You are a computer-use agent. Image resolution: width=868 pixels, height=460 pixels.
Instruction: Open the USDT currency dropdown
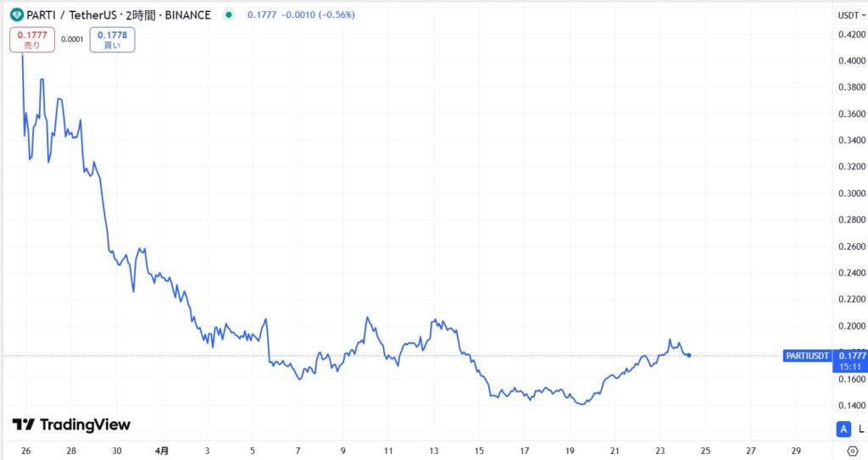pos(851,15)
